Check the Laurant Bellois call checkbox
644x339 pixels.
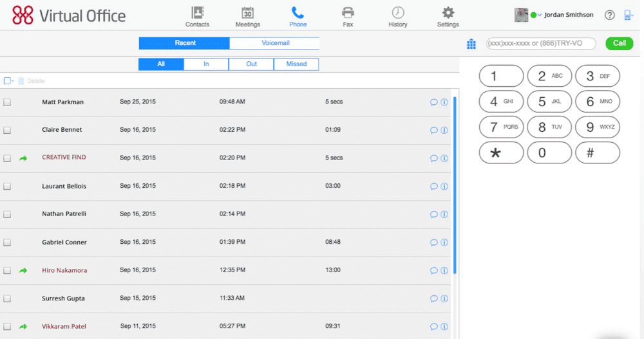[7, 187]
